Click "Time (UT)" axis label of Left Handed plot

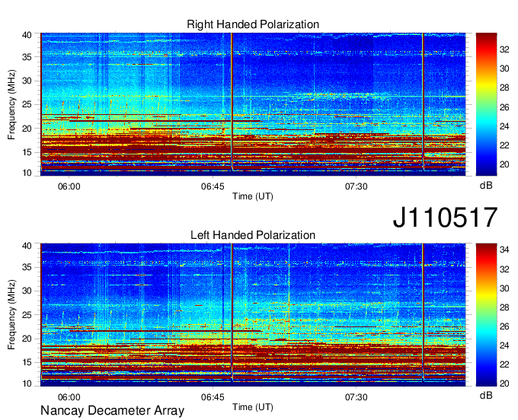[253, 407]
